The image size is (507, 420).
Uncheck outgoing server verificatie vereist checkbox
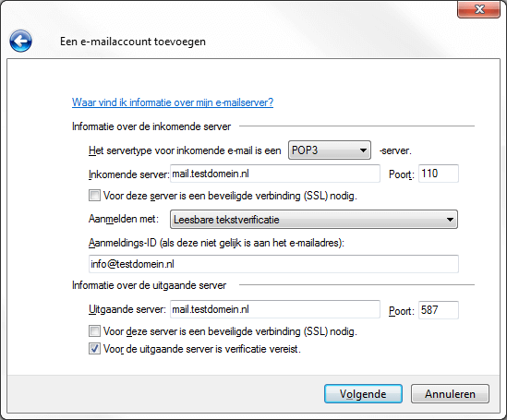94,349
